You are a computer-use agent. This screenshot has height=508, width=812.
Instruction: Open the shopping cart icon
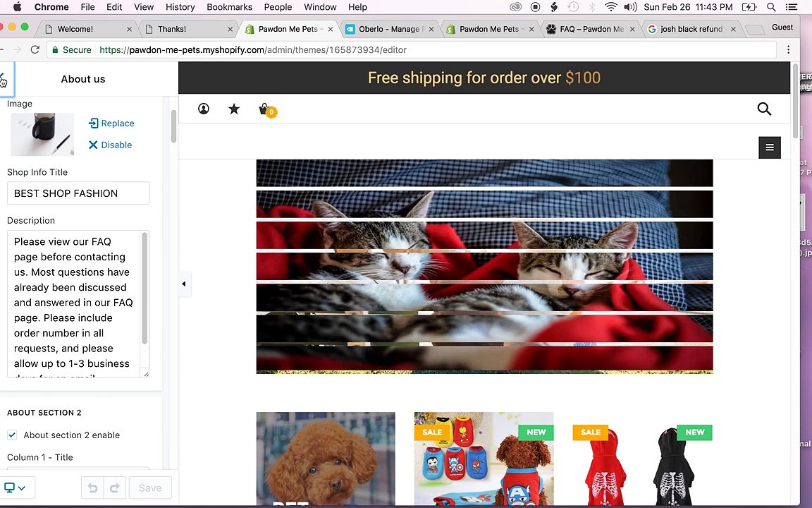click(267, 110)
